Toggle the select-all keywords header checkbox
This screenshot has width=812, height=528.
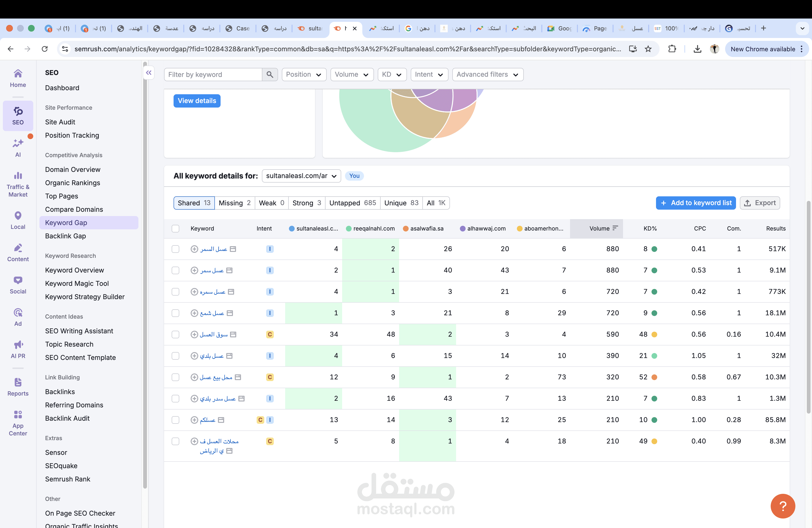[x=175, y=229]
